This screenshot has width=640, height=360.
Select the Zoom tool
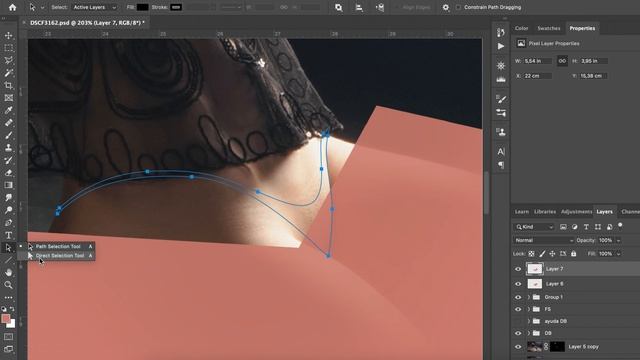tap(9, 285)
